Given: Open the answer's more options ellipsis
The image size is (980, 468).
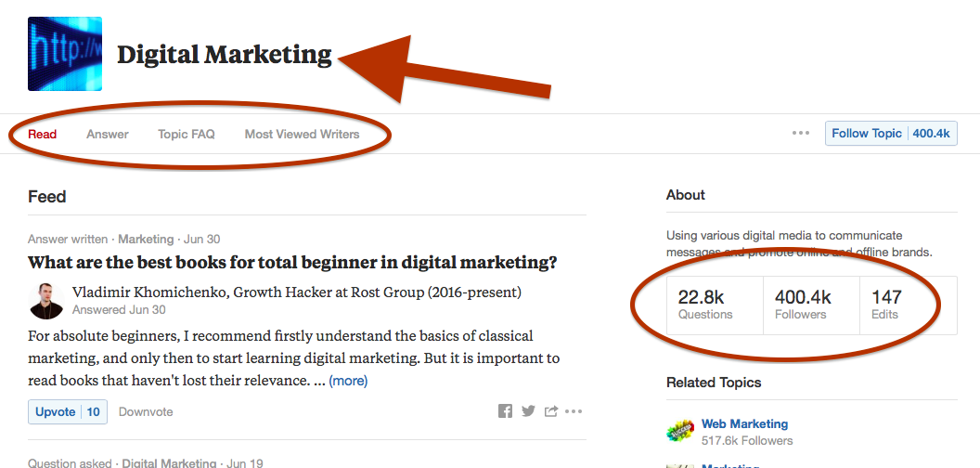Looking at the screenshot, I should click(x=574, y=411).
